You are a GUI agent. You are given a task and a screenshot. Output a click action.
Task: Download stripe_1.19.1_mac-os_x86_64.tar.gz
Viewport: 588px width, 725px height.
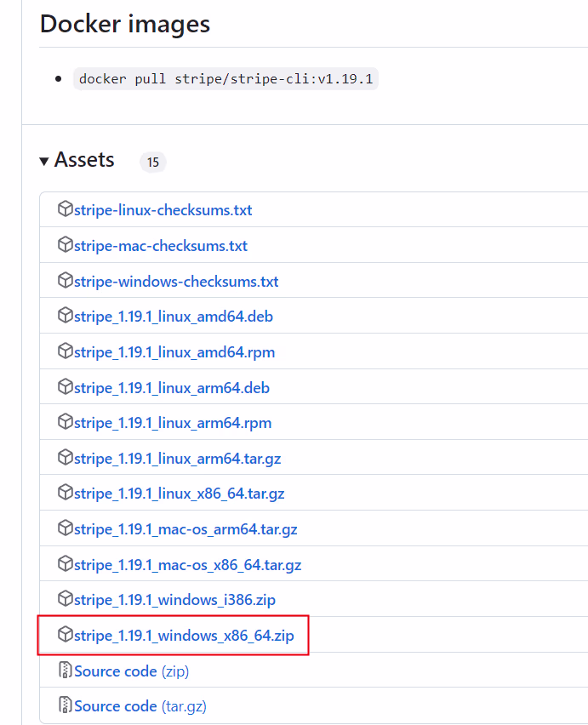(188, 565)
